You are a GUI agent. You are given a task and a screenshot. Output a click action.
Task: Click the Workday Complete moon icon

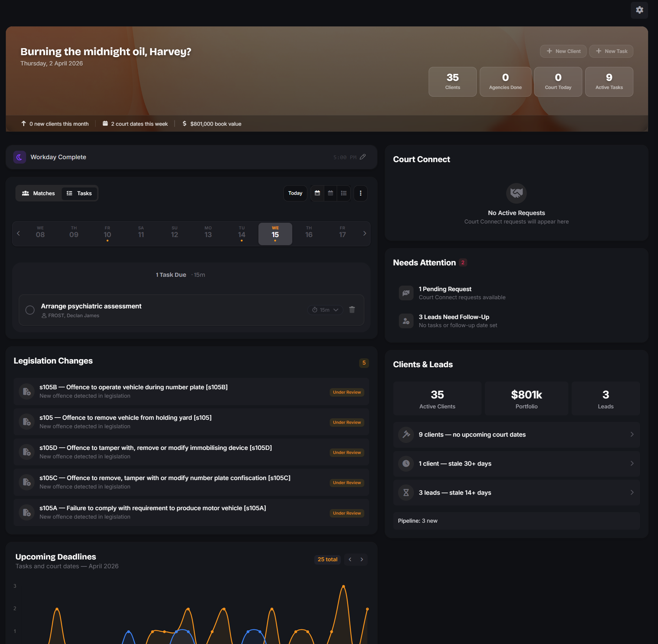click(19, 157)
